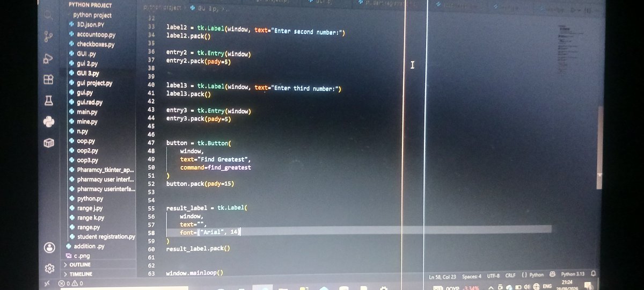Select interpreter Python 3.13

[572, 274]
